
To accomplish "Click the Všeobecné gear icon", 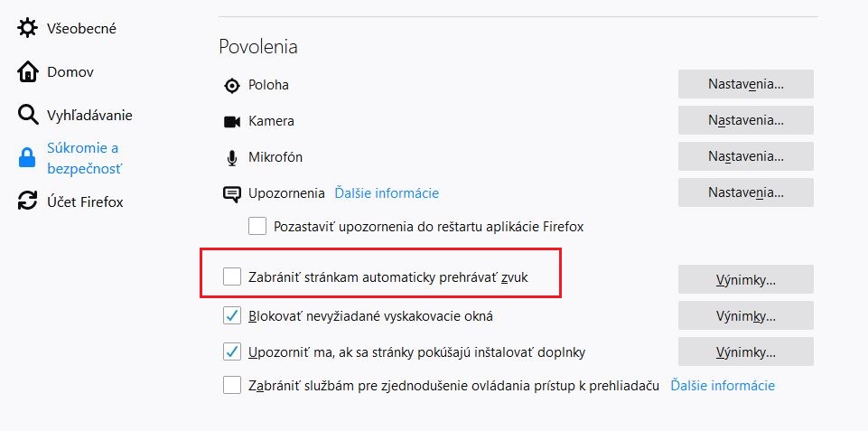I will click(28, 29).
